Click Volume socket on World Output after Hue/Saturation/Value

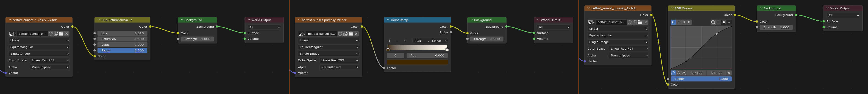coord(245,39)
